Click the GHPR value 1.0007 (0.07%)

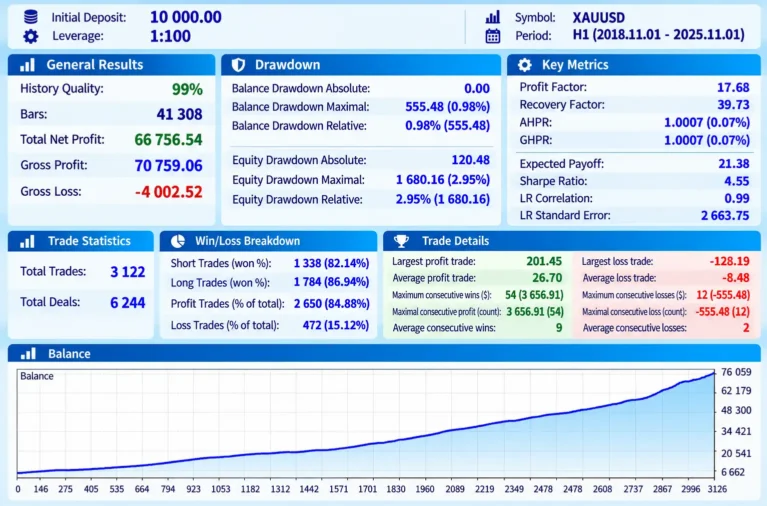coord(707,140)
